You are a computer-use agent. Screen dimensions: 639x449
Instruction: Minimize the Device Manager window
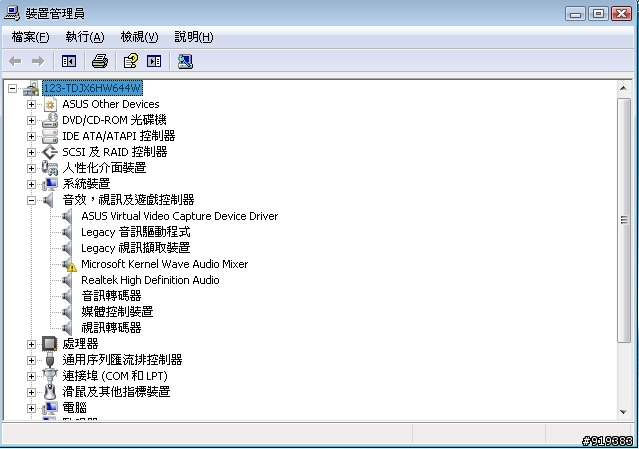[575, 13]
